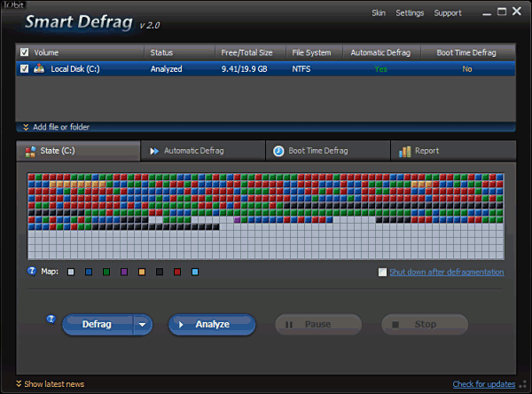Click the File System column header
Image resolution: width=532 pixels, height=394 pixels.
[315, 52]
